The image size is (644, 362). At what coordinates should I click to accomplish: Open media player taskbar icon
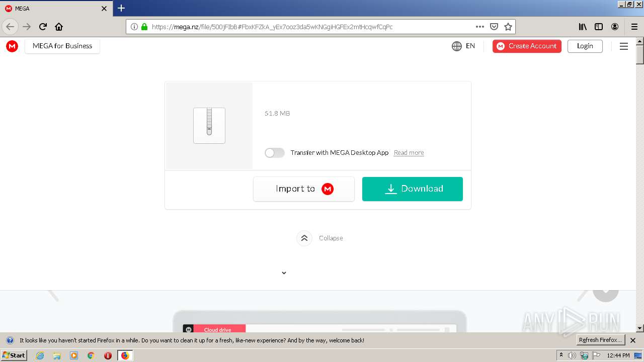[74, 355]
